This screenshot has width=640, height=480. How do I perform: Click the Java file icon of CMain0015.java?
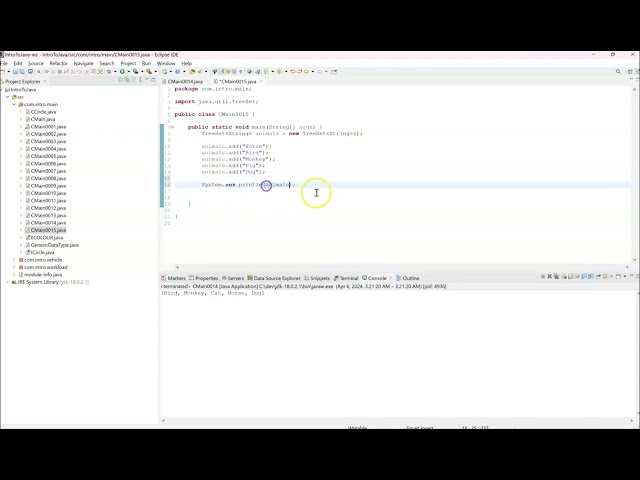pyautogui.click(x=27, y=230)
